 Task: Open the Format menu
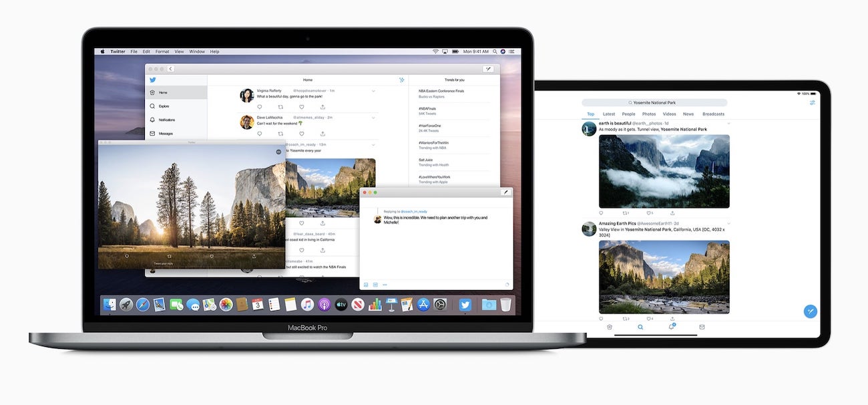click(162, 51)
